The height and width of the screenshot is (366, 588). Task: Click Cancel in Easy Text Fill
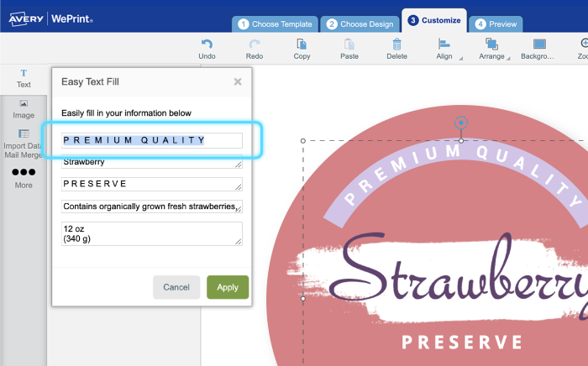[x=176, y=287]
